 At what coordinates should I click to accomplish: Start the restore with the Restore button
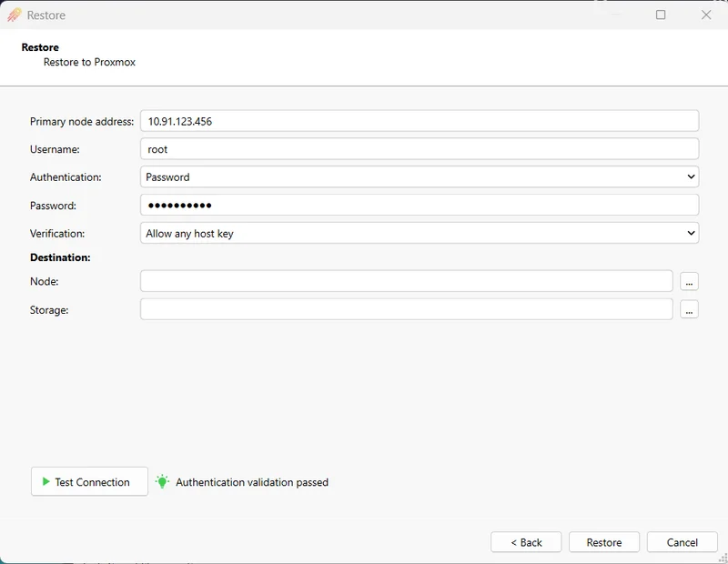[604, 542]
